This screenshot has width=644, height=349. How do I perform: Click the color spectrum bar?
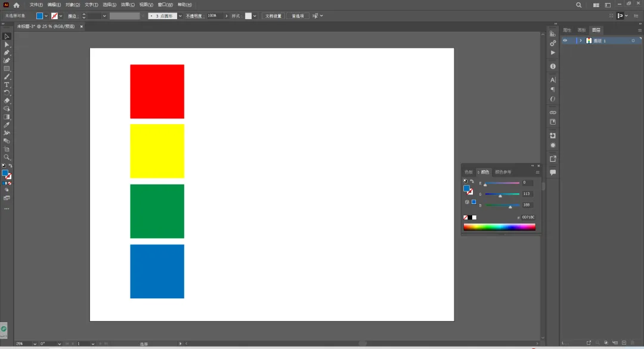(x=500, y=227)
